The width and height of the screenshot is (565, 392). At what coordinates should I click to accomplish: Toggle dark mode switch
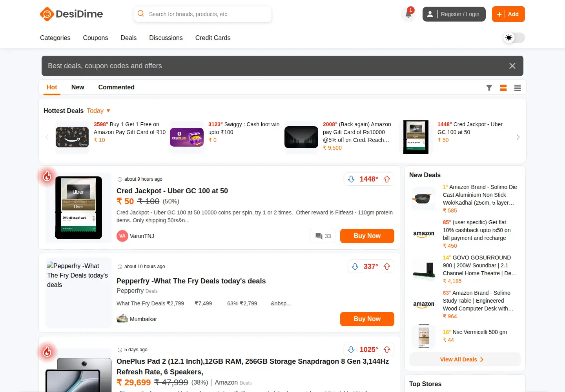[514, 38]
